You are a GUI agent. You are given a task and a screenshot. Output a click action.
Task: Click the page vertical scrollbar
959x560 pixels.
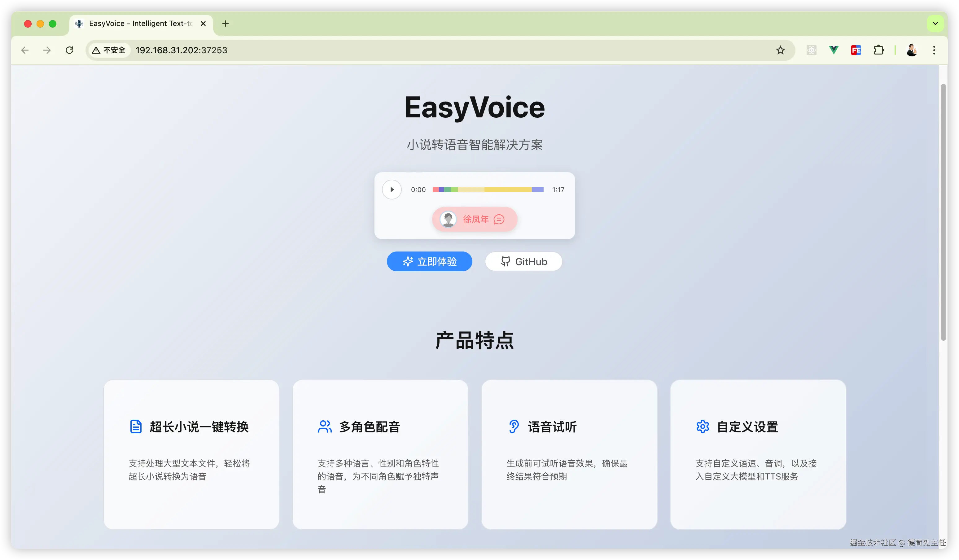(943, 212)
